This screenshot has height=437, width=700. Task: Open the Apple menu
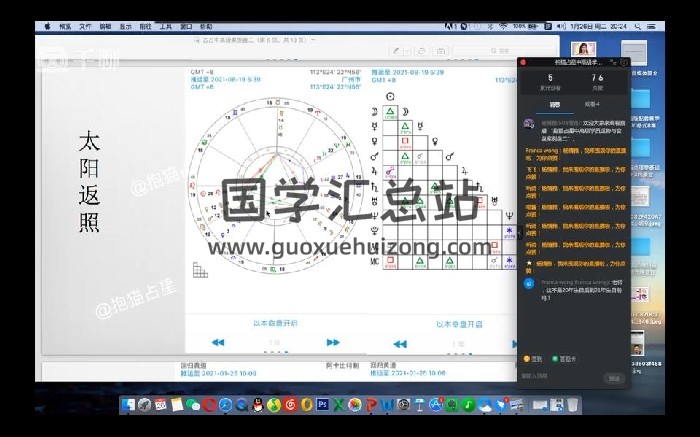(47, 27)
